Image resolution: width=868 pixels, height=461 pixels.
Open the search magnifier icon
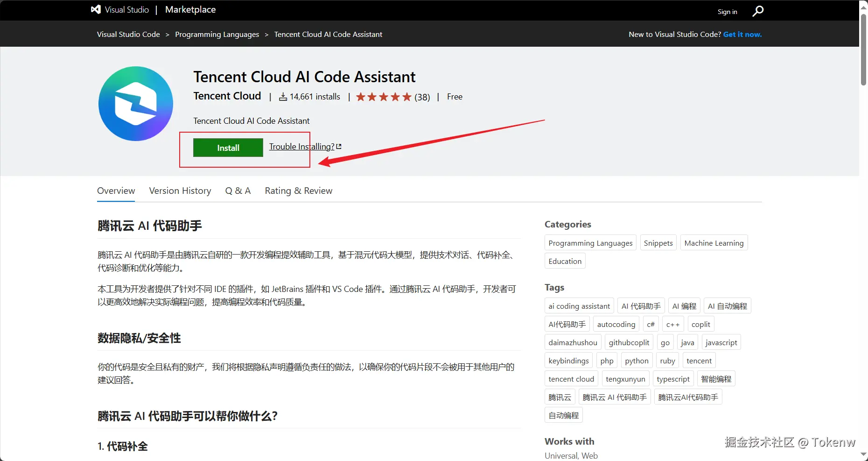point(758,11)
